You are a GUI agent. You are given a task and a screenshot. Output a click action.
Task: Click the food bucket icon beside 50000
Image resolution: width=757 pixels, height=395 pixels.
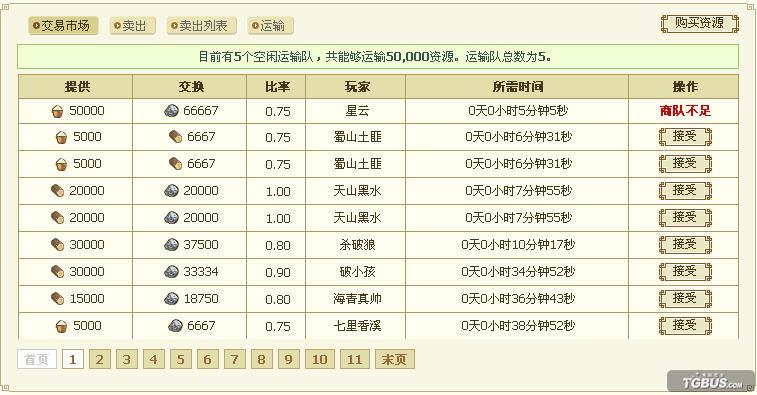click(x=57, y=112)
